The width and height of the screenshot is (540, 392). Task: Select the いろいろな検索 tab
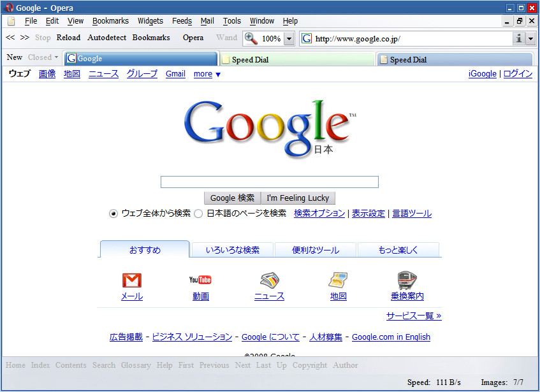(x=233, y=250)
